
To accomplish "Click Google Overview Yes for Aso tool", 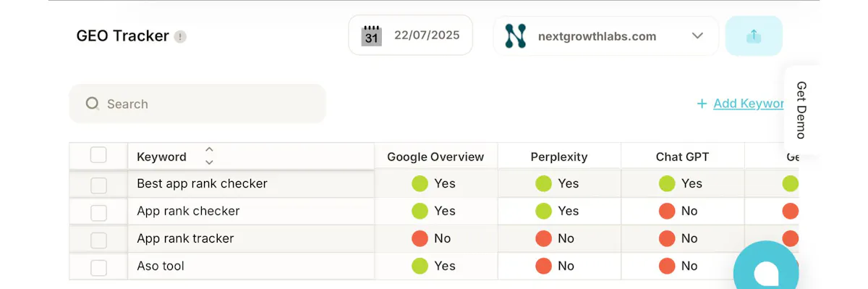I will pyautogui.click(x=433, y=266).
